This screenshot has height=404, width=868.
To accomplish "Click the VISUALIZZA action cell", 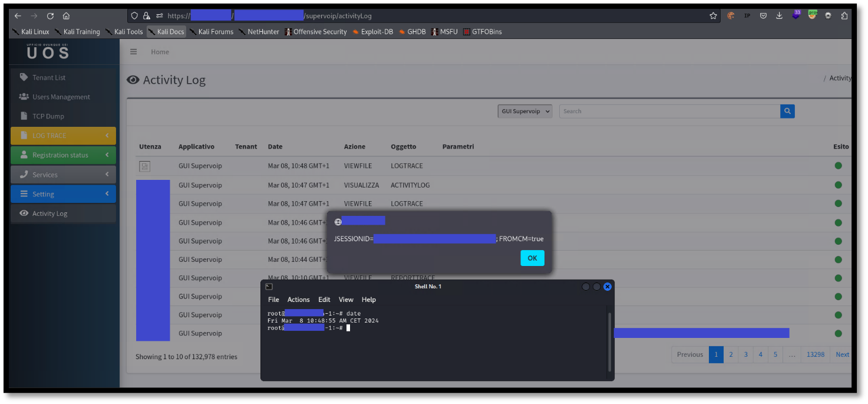I will pos(362,185).
